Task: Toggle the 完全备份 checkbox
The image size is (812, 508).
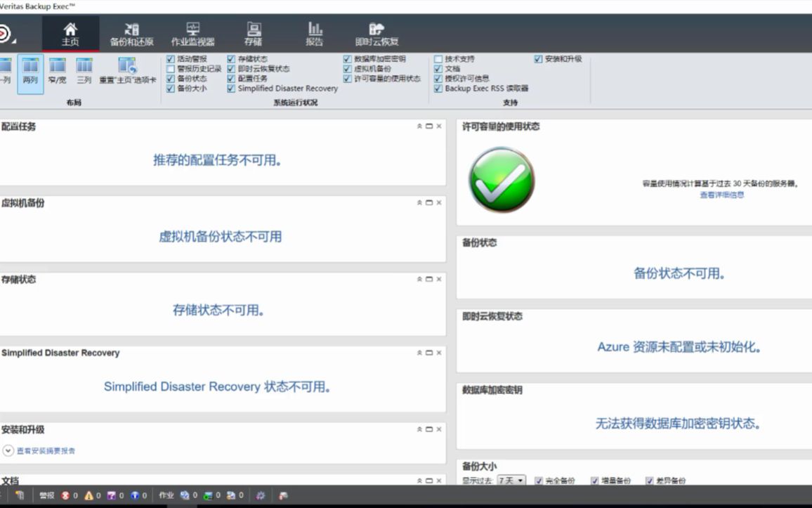Action: (539, 481)
